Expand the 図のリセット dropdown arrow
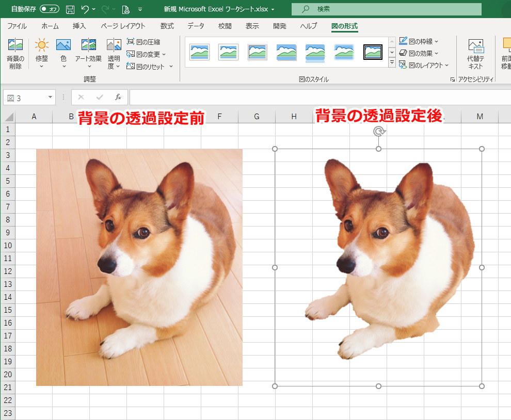 click(171, 67)
